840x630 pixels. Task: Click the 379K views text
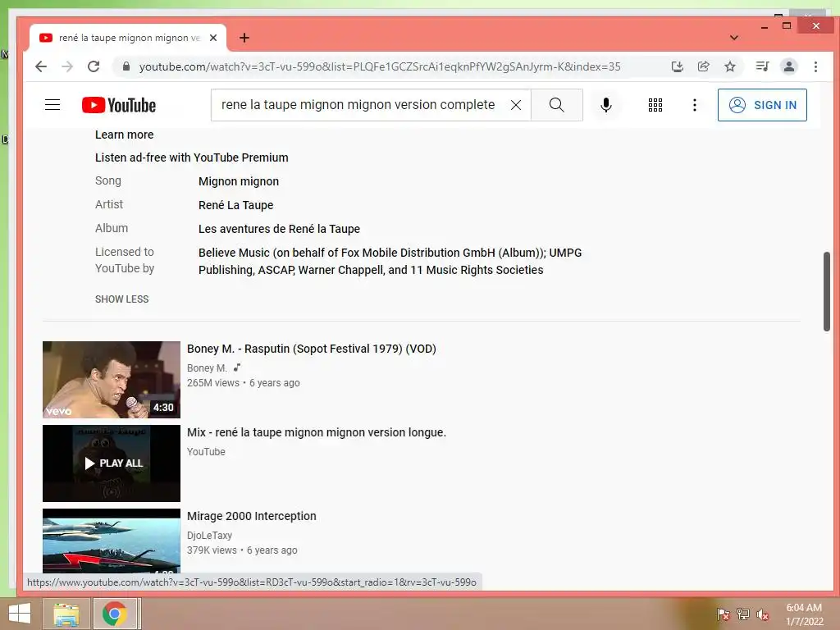point(212,550)
